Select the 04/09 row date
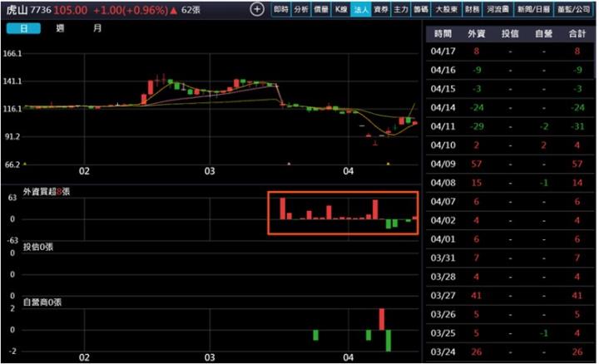The image size is (599, 364). pyautogui.click(x=443, y=164)
